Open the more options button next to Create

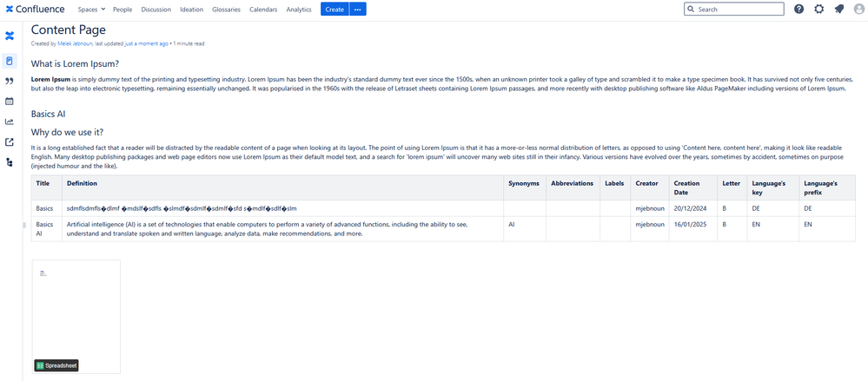[x=358, y=10]
